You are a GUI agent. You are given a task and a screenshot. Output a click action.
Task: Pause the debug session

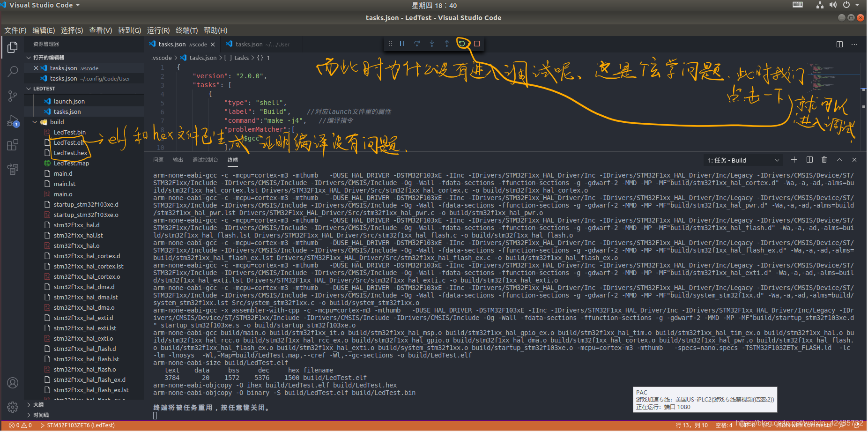click(402, 44)
